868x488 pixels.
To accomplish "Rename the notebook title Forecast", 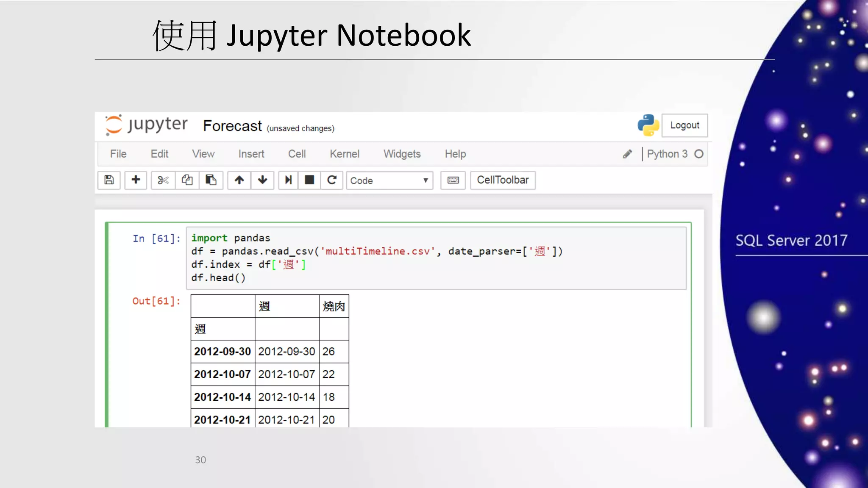I will (x=232, y=126).
